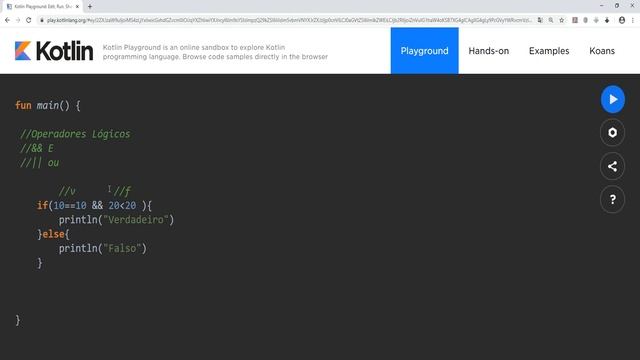Image resolution: width=640 pixels, height=360 pixels.
Task: Reload the page with the refresh icon
Action: [29, 20]
